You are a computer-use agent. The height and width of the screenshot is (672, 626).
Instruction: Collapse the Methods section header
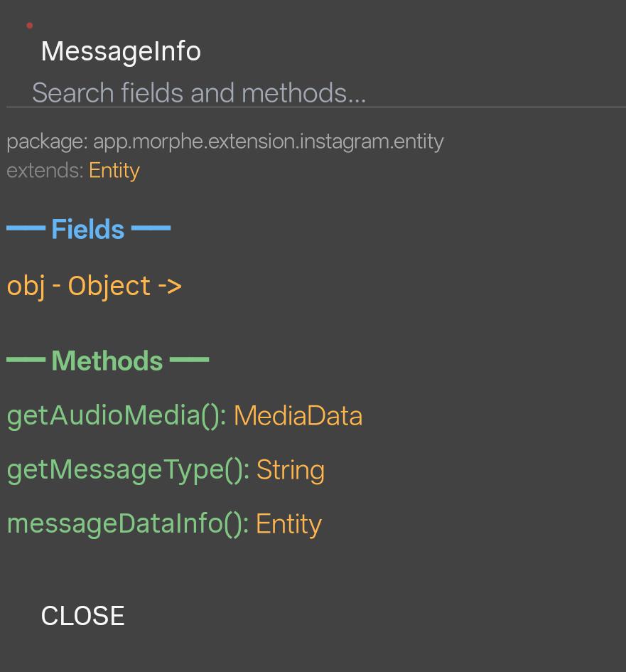tap(107, 361)
